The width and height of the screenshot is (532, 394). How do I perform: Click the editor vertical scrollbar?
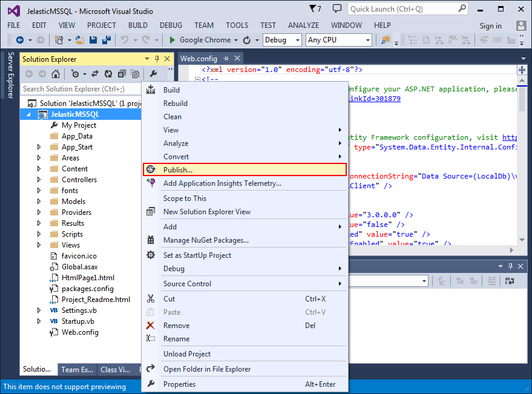[x=522, y=160]
